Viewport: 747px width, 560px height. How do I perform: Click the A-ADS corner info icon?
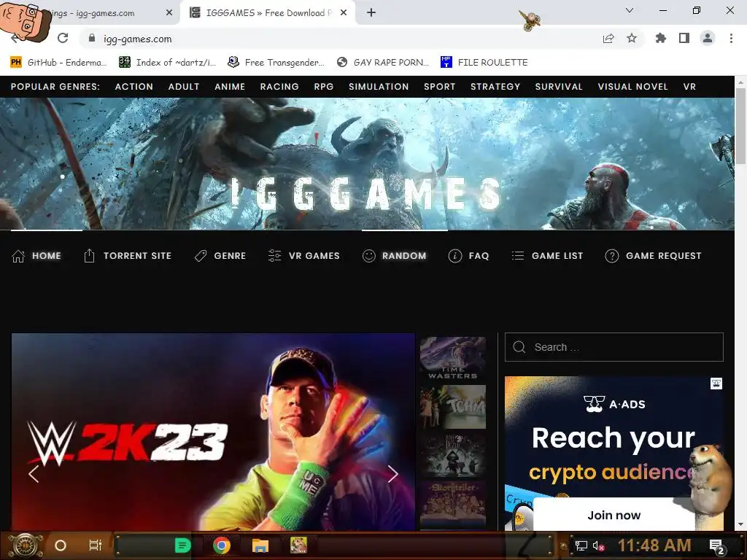coord(716,384)
